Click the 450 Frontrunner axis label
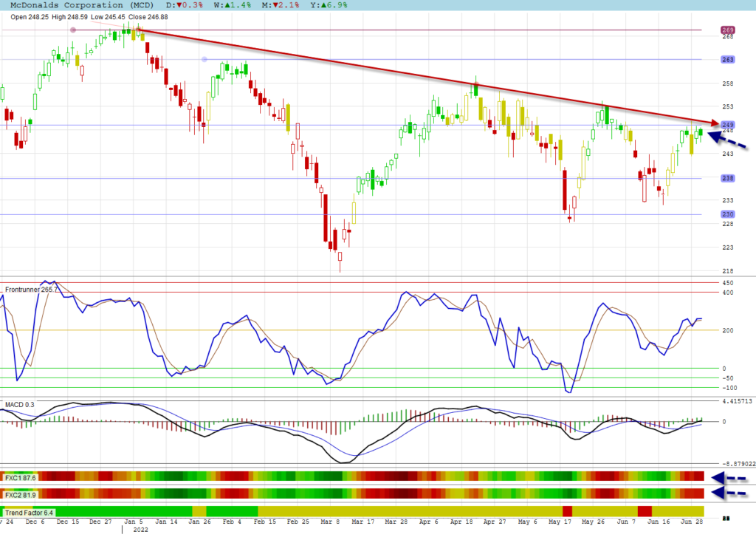756x543 pixels. tap(727, 284)
